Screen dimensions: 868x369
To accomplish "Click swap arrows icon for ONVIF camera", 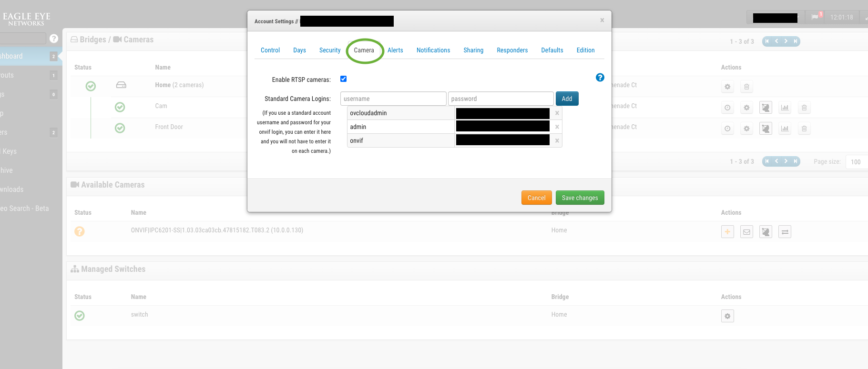I will coord(785,232).
